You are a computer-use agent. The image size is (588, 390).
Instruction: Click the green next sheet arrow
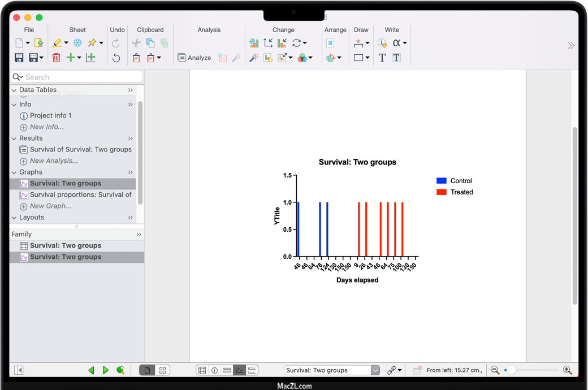[106, 370]
